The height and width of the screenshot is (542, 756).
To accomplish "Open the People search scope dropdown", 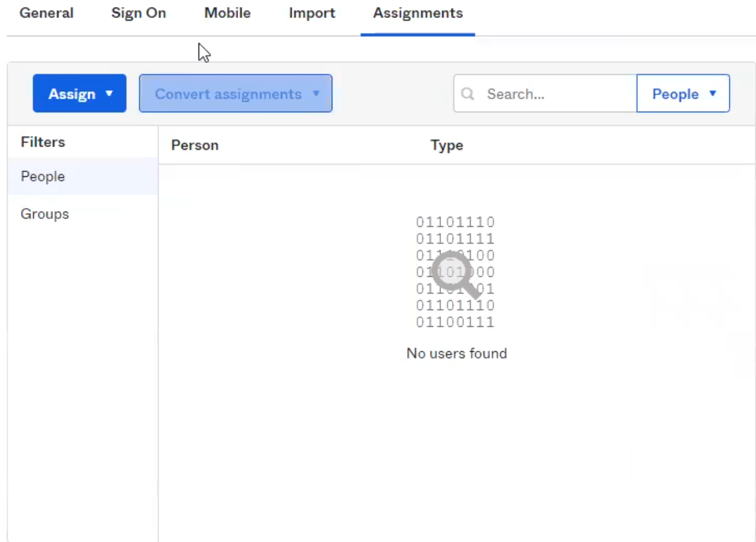I will 683,93.
